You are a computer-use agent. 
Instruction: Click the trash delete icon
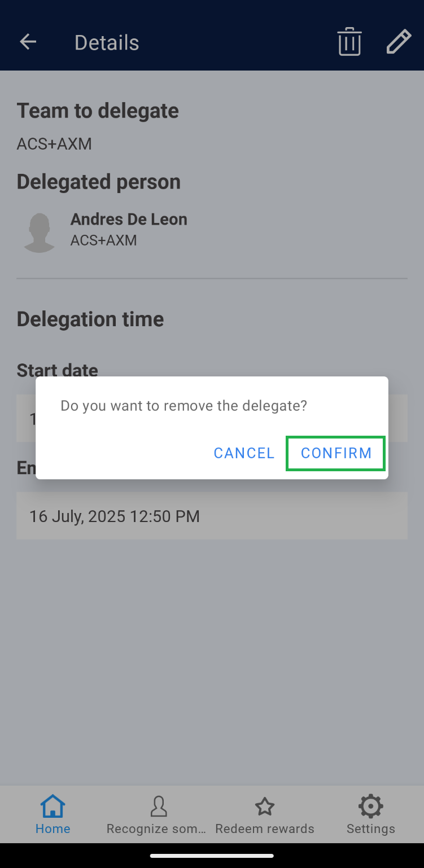349,42
